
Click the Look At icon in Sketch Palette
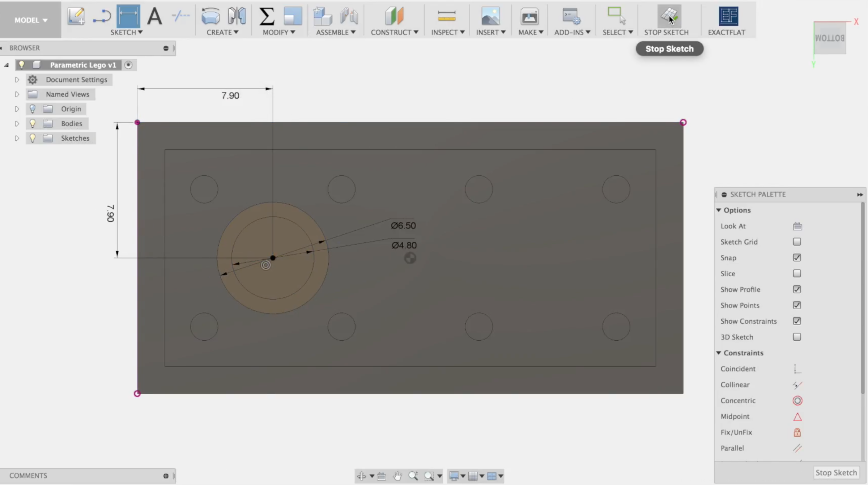coord(797,226)
